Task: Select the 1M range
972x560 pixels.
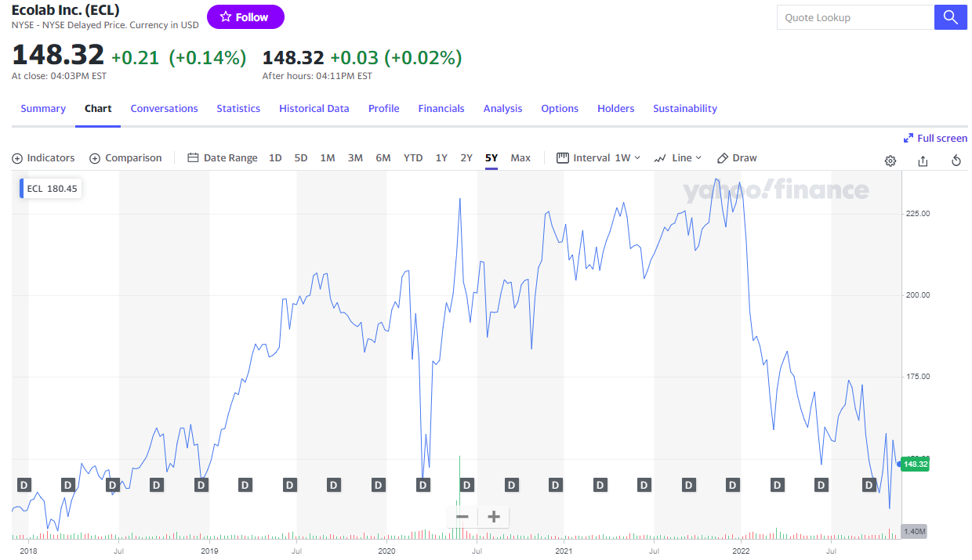Action: pos(328,158)
